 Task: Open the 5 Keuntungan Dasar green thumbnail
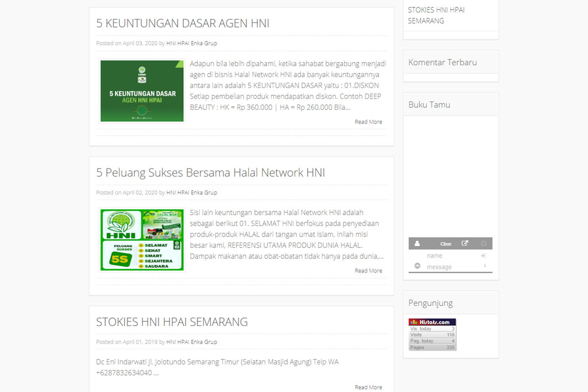click(142, 91)
